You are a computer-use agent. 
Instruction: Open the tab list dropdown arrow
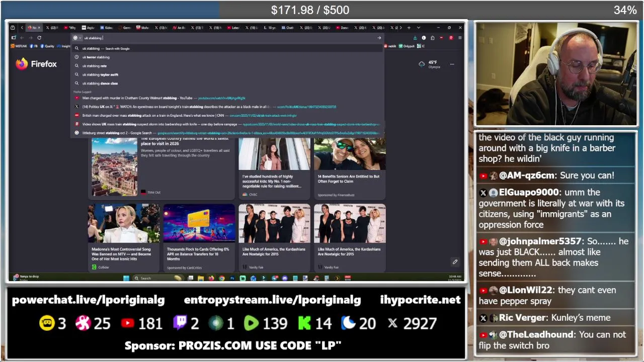click(419, 28)
